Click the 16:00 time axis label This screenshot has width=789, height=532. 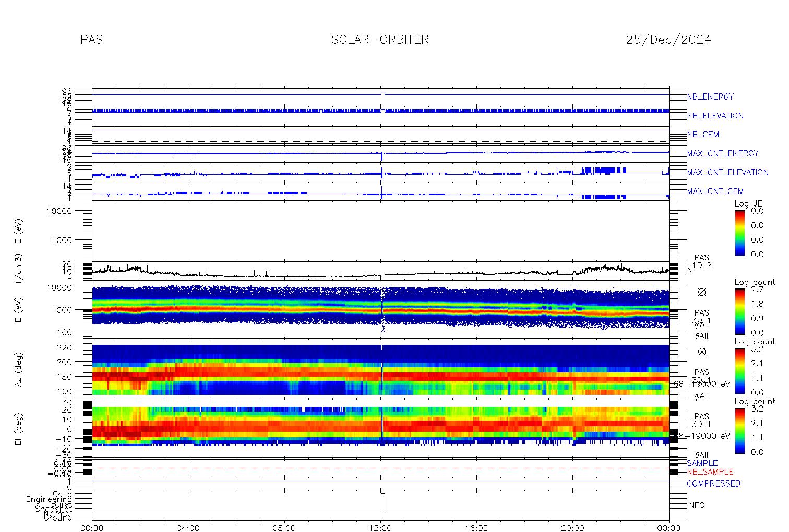coord(476,528)
